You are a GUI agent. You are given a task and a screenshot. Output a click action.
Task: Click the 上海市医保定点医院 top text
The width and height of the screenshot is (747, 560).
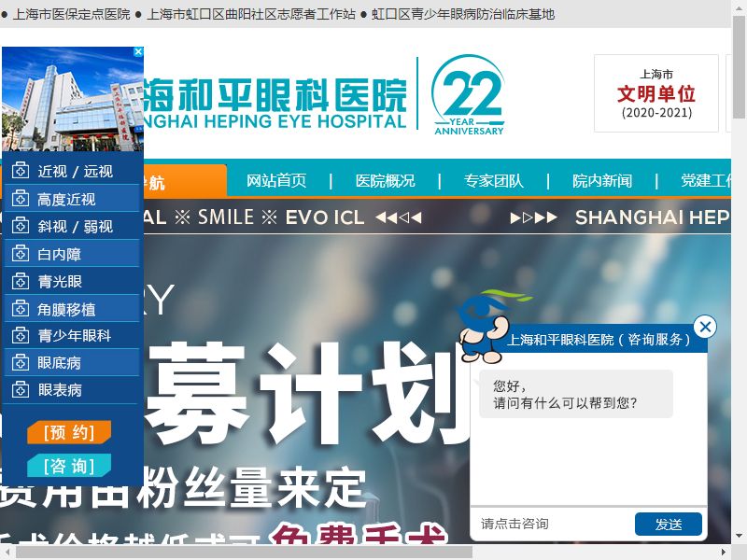(72, 14)
